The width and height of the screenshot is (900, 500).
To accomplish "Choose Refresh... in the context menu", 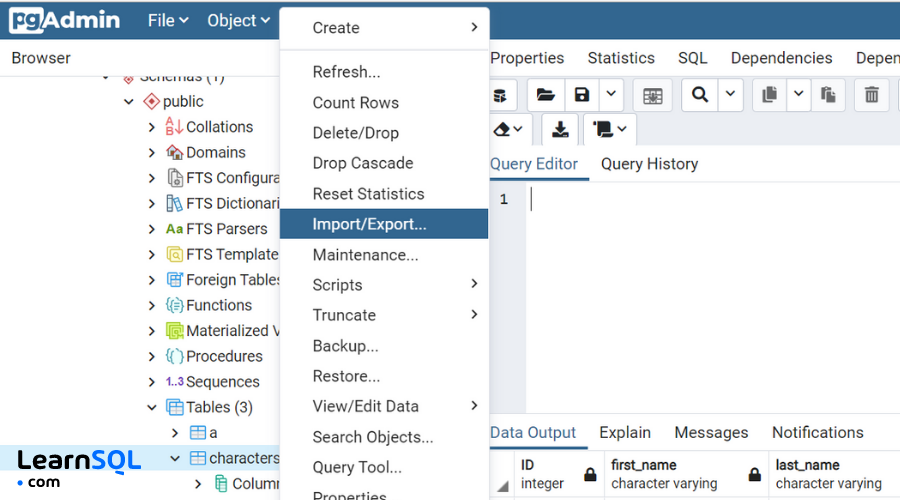I will coord(384,72).
